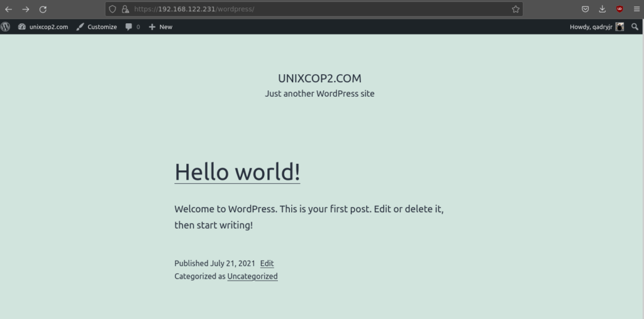The width and height of the screenshot is (644, 319).
Task: Go back using the browser back arrow
Action: (8, 9)
